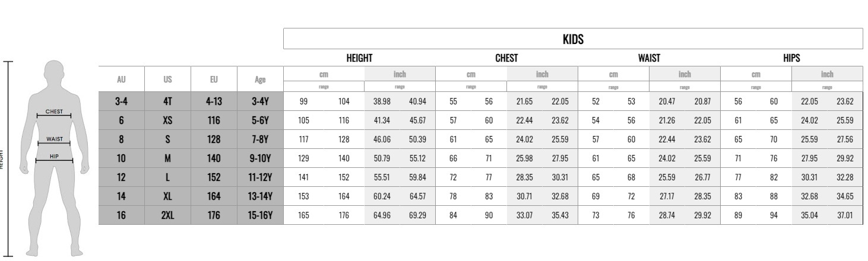Click the Age column header

(x=260, y=79)
